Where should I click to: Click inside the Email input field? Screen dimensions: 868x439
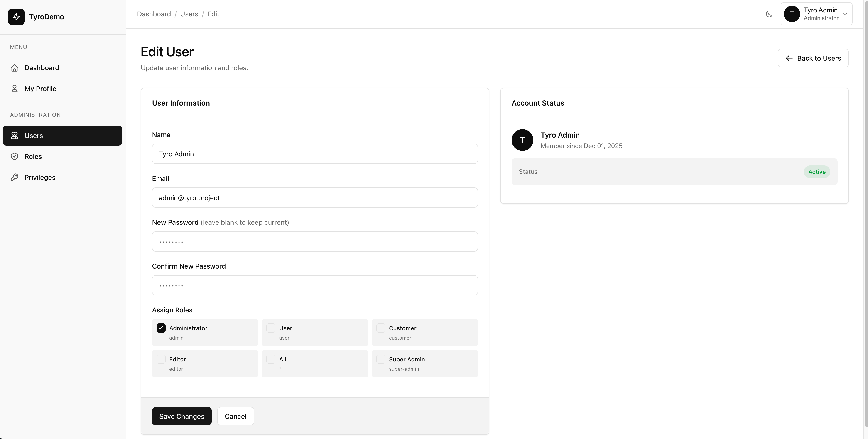[x=314, y=197]
